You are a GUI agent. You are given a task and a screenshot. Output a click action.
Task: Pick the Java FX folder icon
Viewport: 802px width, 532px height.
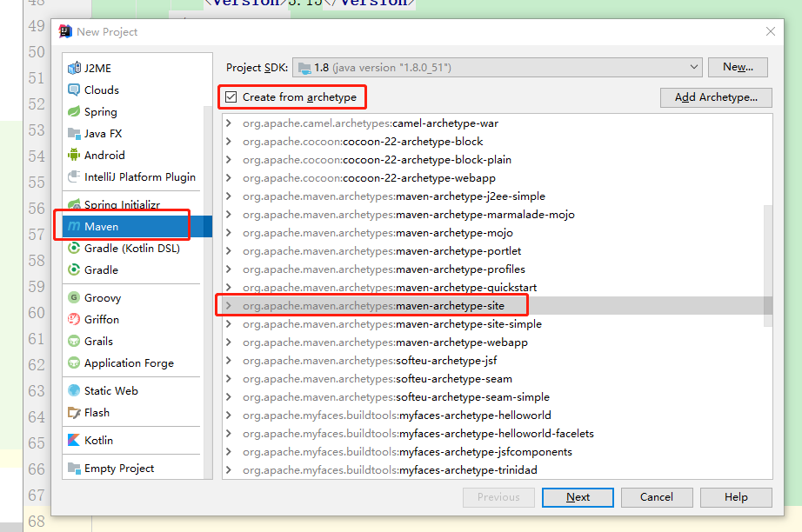tap(74, 133)
